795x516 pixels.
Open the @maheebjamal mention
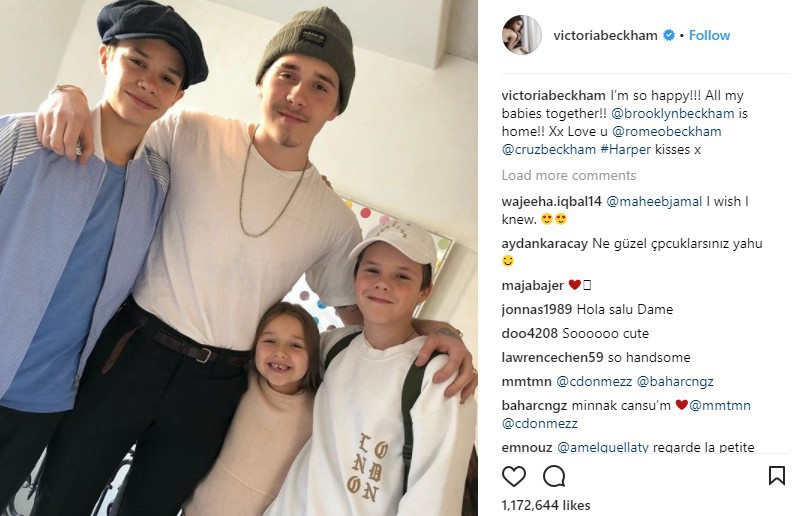[654, 201]
